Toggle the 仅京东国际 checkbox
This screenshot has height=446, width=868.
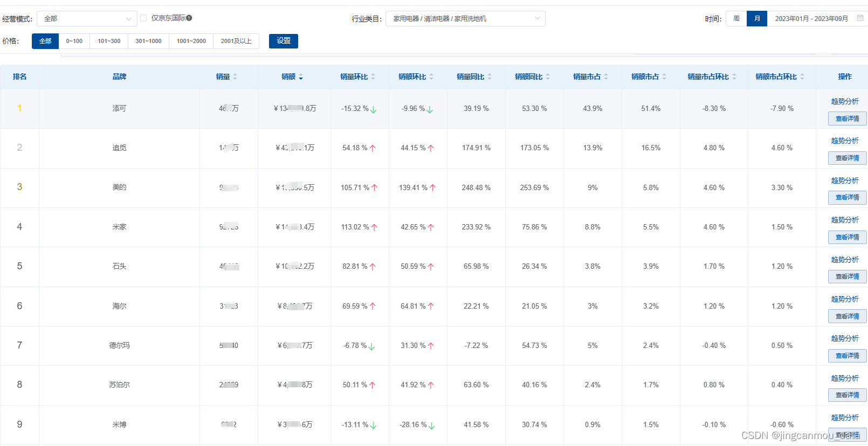pyautogui.click(x=143, y=18)
